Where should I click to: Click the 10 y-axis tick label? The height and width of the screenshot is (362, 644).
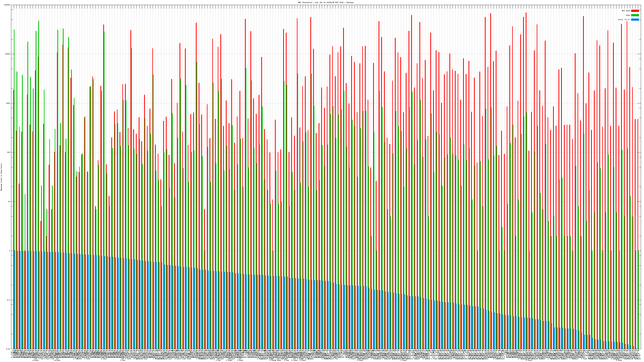pos(9,202)
